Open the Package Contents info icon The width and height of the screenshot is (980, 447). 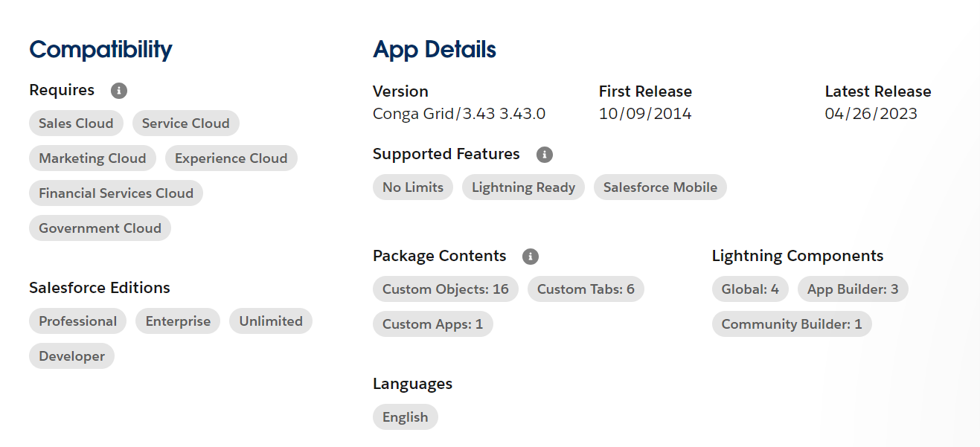pyautogui.click(x=530, y=256)
